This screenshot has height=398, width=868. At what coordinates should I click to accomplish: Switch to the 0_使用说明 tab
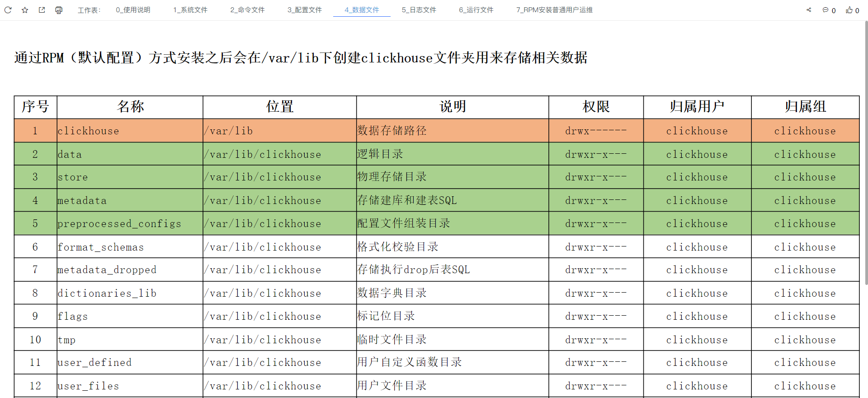[133, 10]
